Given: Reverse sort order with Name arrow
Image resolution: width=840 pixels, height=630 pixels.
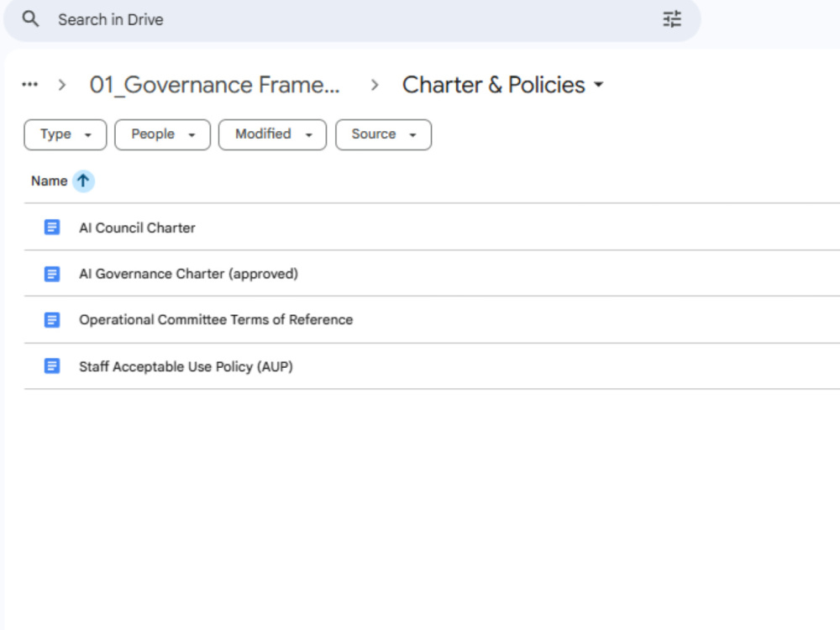Looking at the screenshot, I should (x=83, y=181).
